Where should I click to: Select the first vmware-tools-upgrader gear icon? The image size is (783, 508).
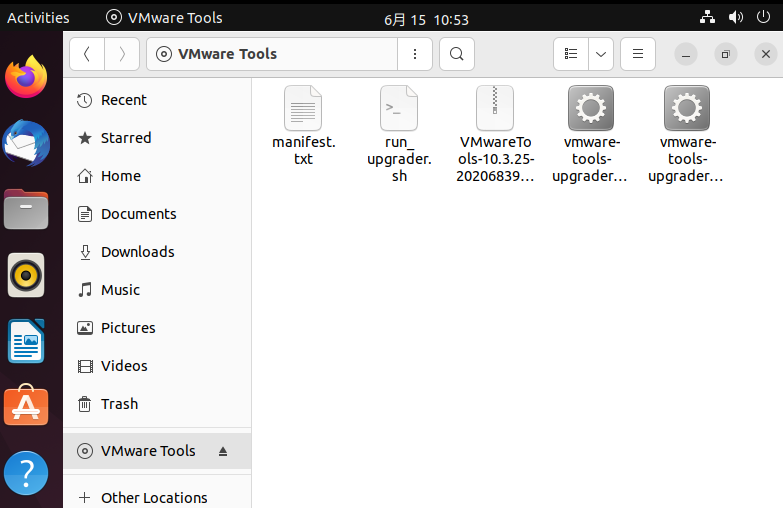click(x=591, y=108)
